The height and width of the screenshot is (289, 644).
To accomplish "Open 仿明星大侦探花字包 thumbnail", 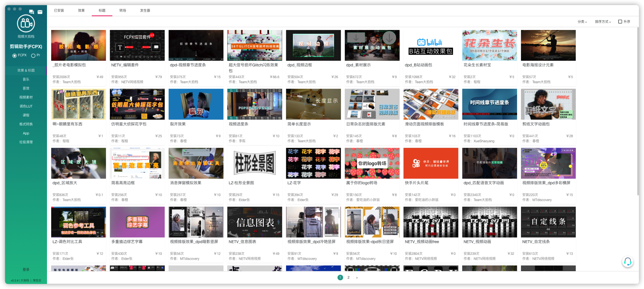I will (137, 104).
